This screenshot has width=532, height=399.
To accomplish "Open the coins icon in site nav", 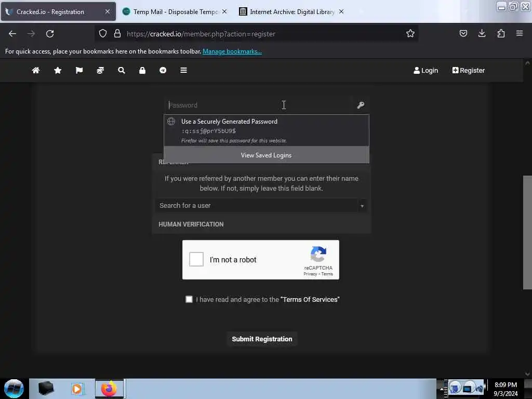I will (x=100, y=70).
